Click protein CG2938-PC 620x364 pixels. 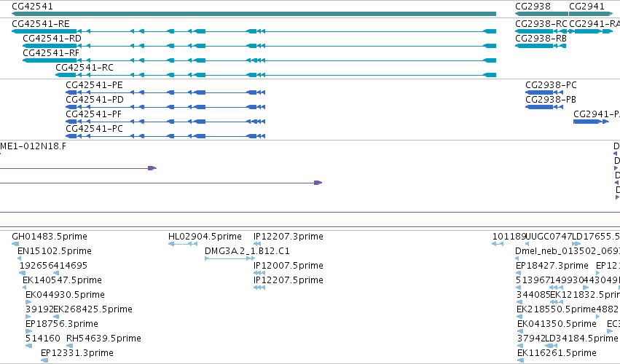click(x=551, y=85)
